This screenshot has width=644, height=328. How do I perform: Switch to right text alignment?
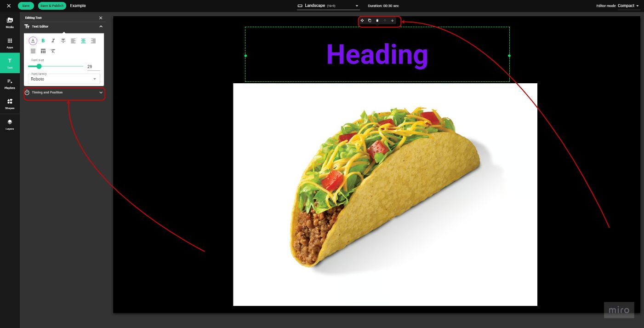click(93, 40)
